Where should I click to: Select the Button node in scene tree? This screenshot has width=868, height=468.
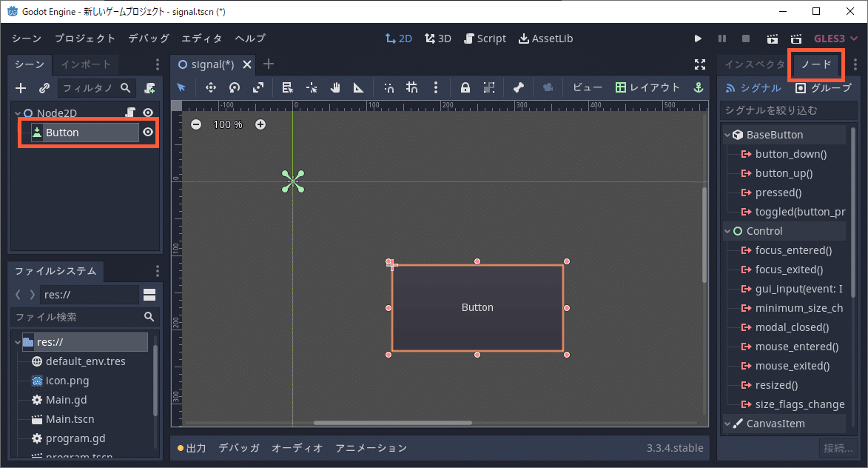[84, 133]
